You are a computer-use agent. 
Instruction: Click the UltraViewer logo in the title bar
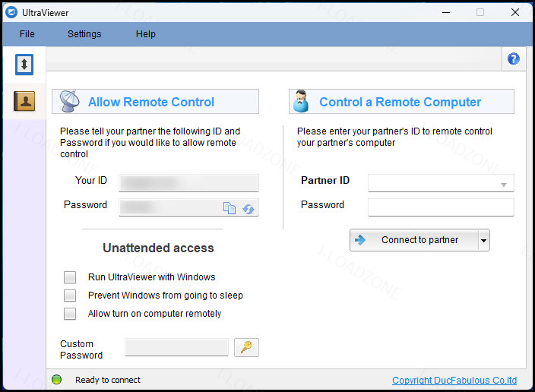click(x=11, y=13)
